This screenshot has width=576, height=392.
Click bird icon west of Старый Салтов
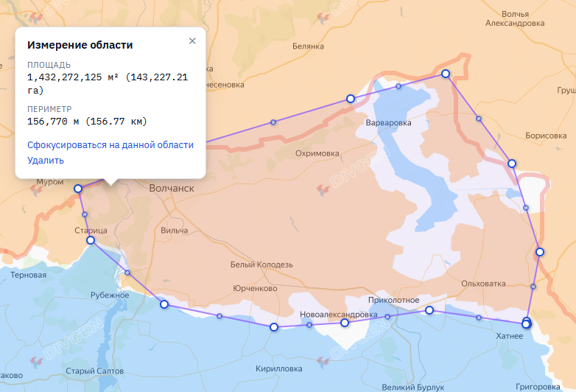click(x=36, y=362)
